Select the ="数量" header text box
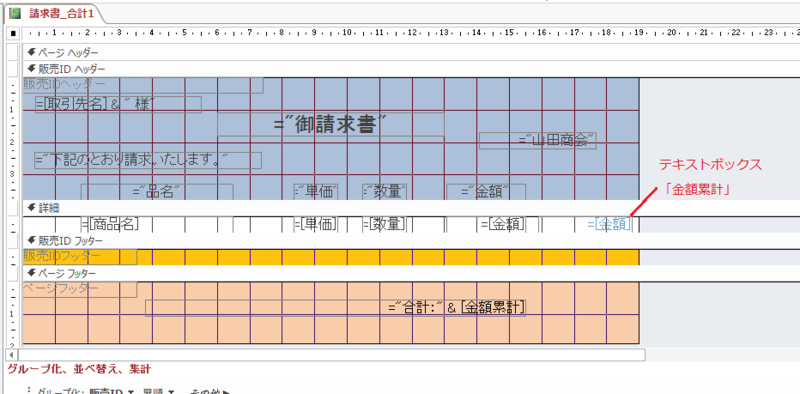 [385, 192]
